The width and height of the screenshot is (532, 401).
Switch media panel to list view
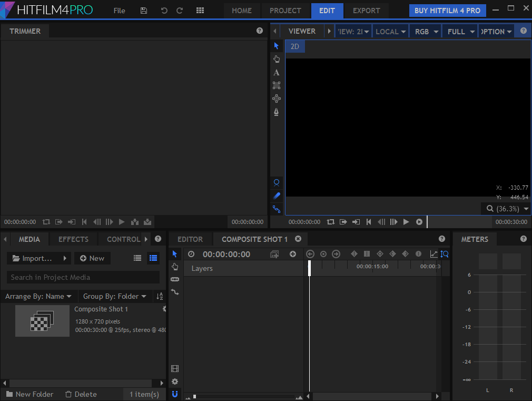click(x=137, y=258)
